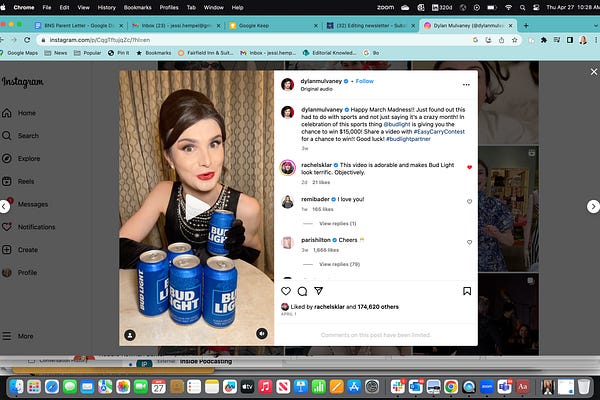The image size is (600, 400).
Task: Open the News bookmarks folder
Action: (x=56, y=53)
